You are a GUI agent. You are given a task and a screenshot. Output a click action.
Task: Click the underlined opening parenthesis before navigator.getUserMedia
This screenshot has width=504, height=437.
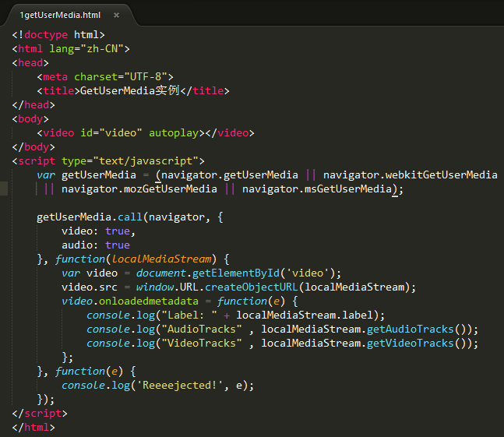click(x=158, y=175)
